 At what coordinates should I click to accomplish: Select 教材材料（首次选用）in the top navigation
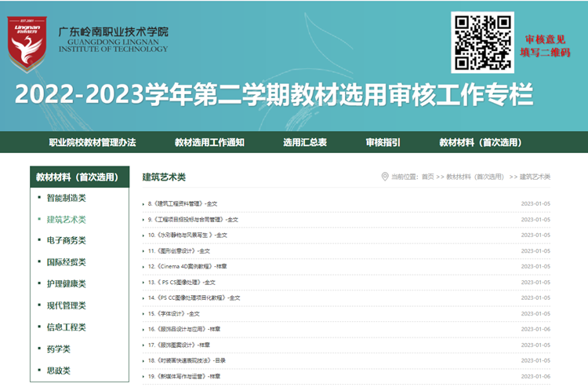coord(480,142)
